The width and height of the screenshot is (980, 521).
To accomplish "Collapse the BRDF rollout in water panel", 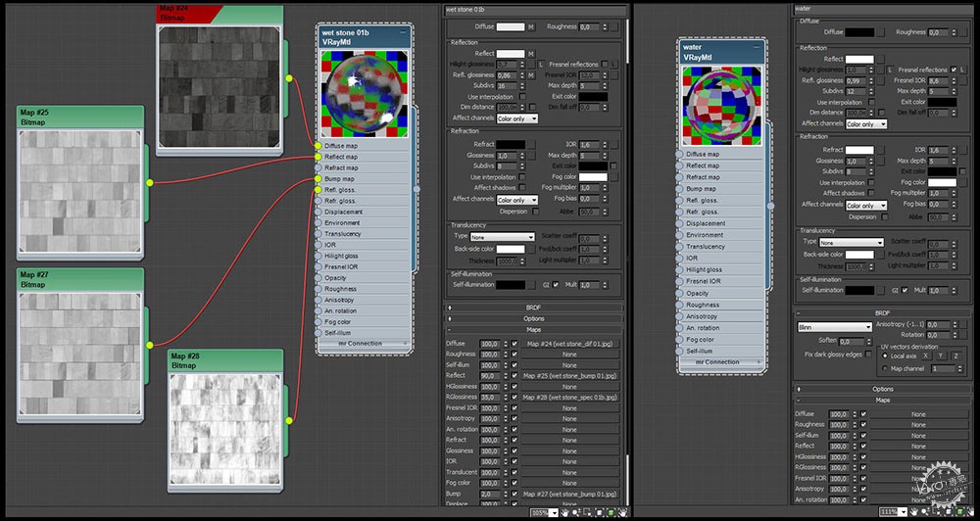I will tap(883, 313).
